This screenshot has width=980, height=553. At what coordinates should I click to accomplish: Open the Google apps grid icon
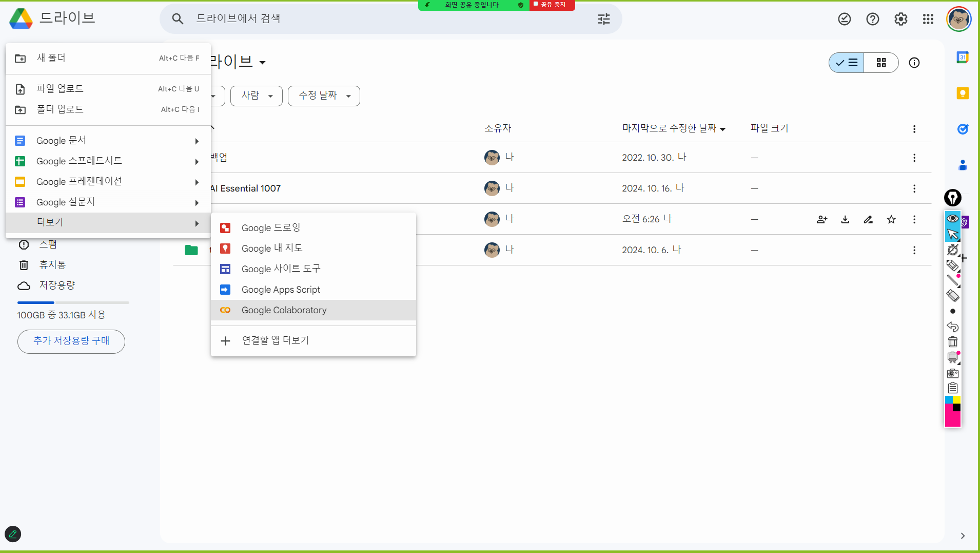928,19
